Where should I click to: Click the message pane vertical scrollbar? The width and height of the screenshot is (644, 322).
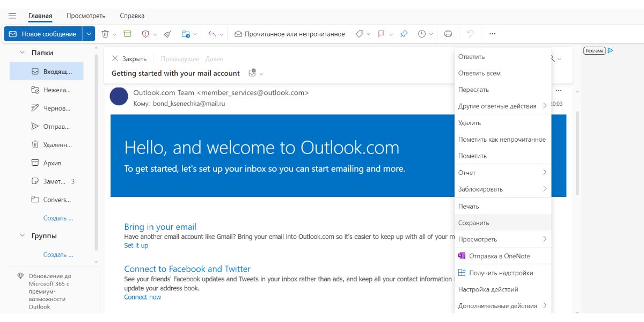[x=577, y=152]
